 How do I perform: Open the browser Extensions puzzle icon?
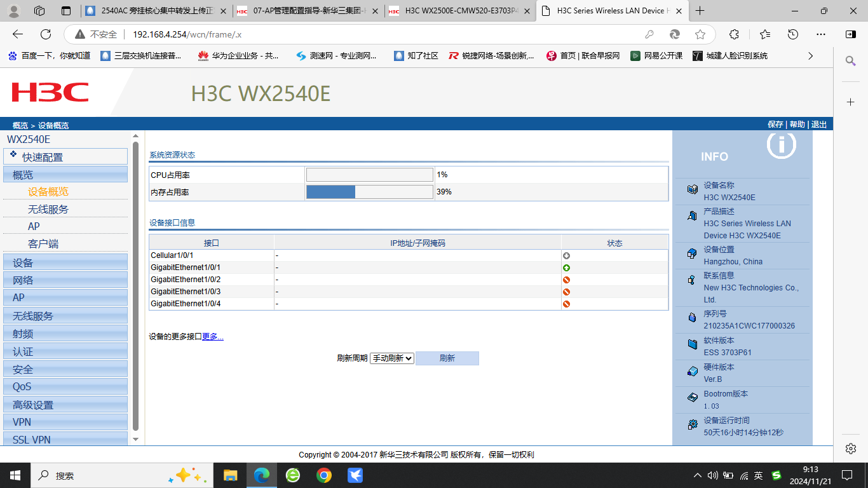[x=734, y=34]
